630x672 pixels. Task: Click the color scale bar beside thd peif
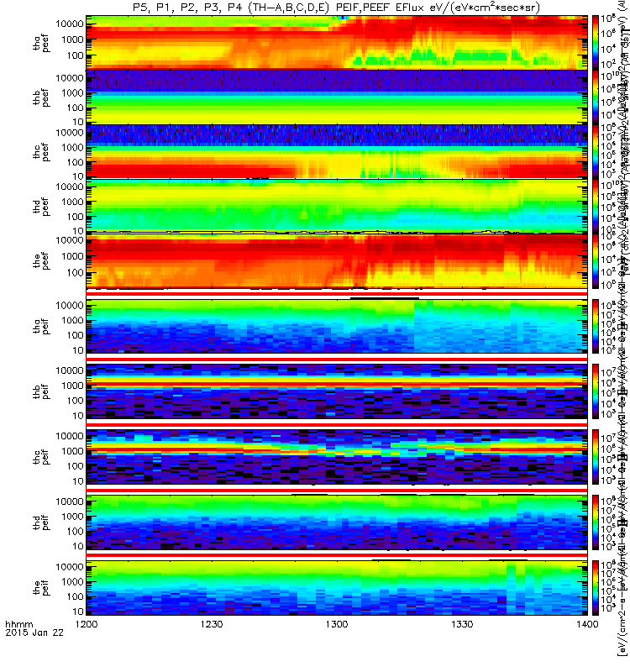pyautogui.click(x=596, y=522)
